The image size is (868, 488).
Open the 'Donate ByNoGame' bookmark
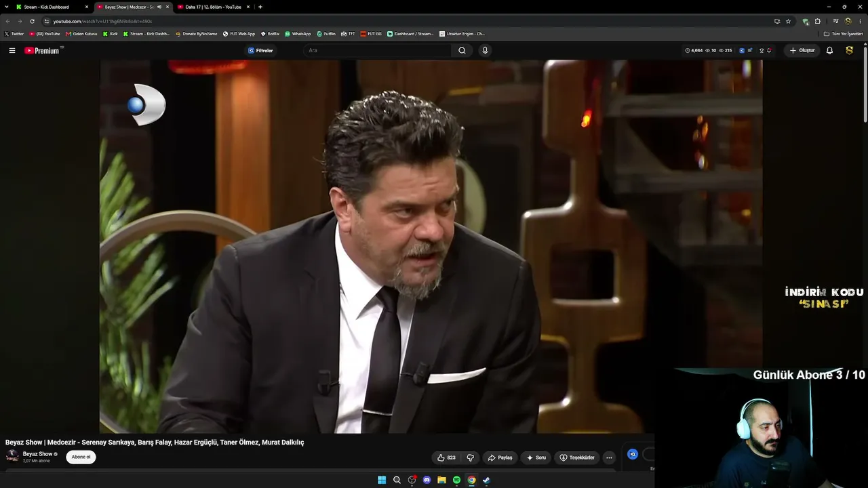pos(197,34)
